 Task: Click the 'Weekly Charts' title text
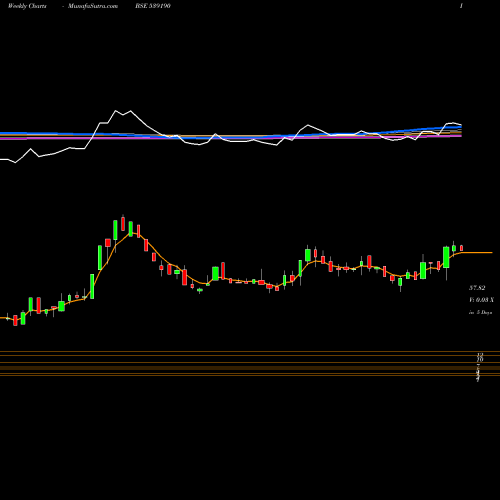pyautogui.click(x=27, y=6)
